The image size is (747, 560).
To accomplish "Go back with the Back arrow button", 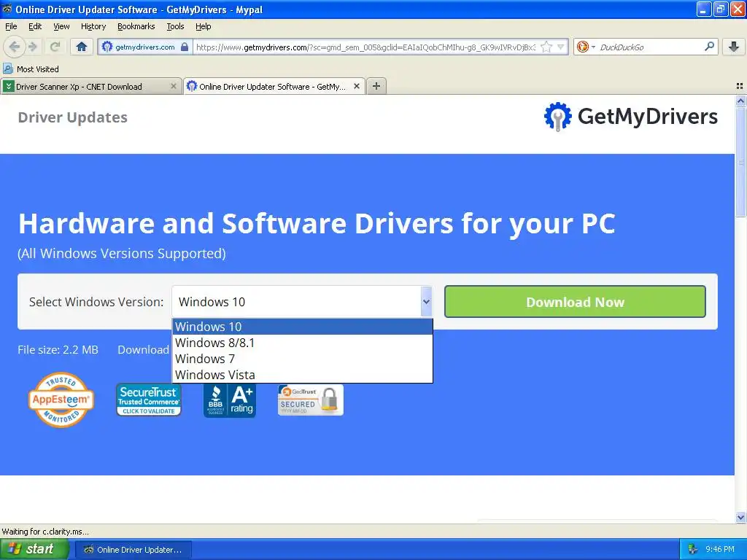I will [x=15, y=47].
